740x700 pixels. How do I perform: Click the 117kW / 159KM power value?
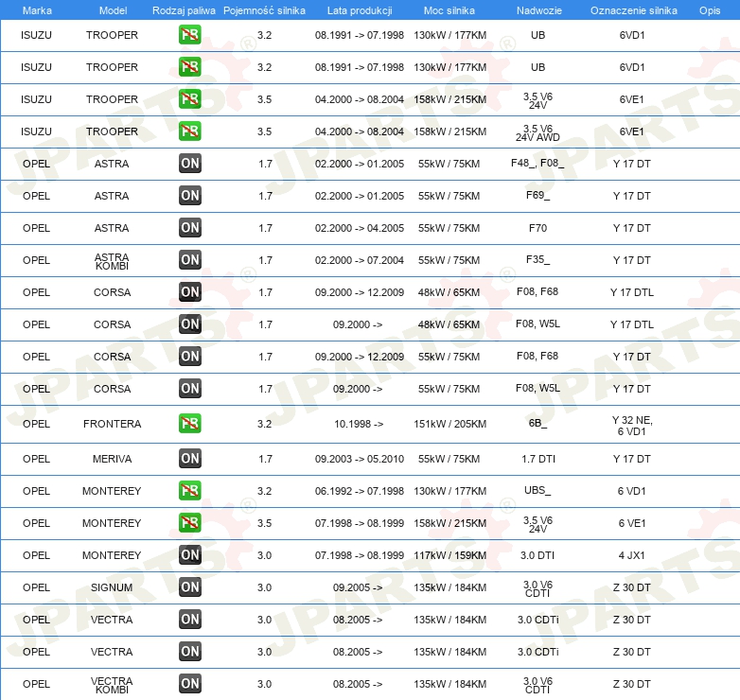click(x=449, y=555)
